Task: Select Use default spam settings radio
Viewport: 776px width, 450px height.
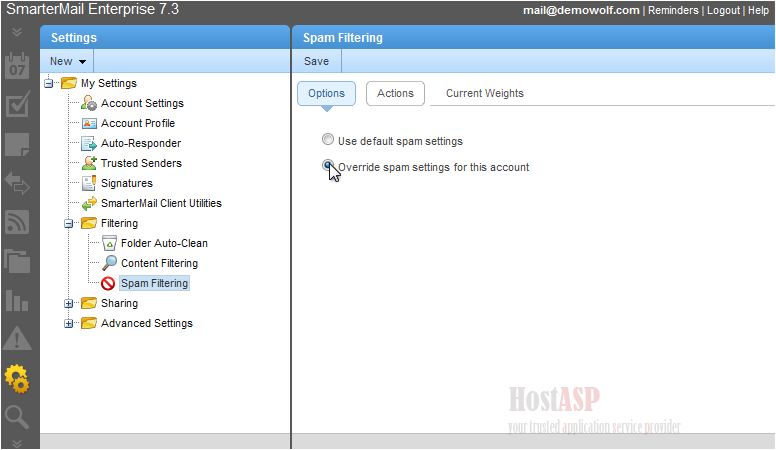Action: click(x=328, y=139)
